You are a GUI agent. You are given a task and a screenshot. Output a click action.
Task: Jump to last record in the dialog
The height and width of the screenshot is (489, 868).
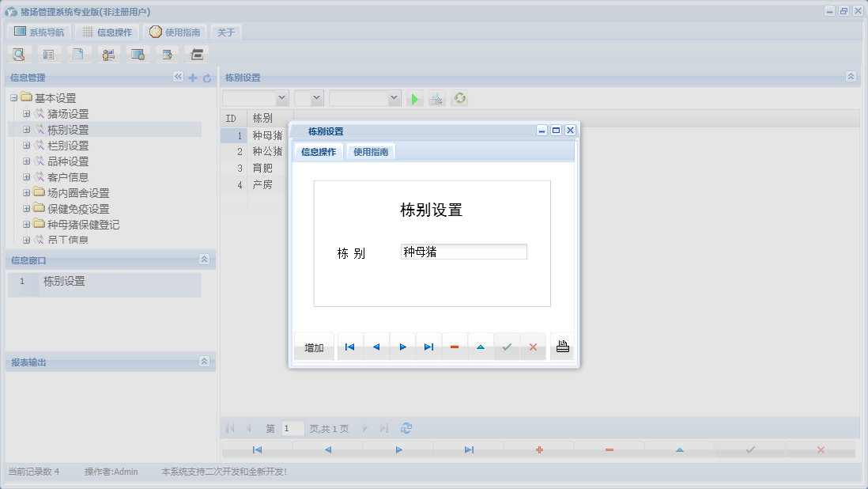tap(428, 347)
